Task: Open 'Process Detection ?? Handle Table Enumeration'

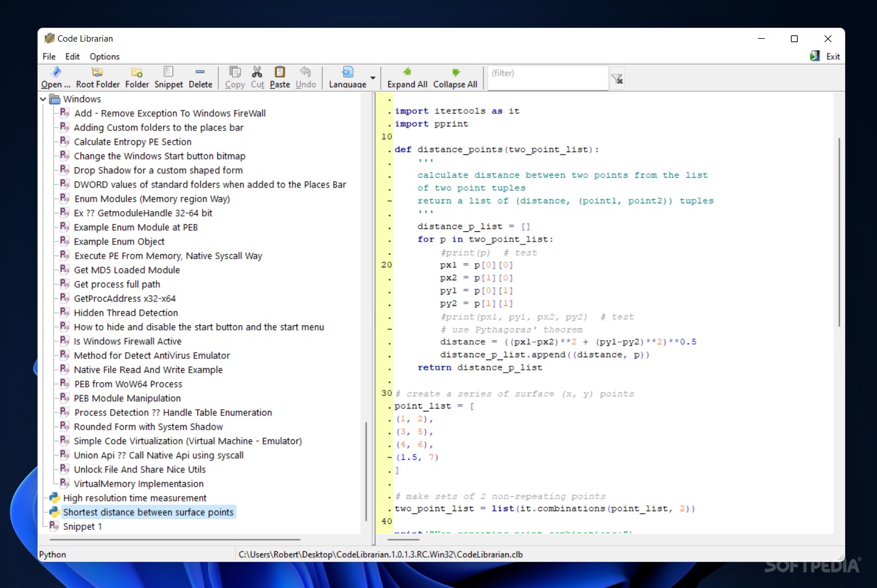Action: 173,413
